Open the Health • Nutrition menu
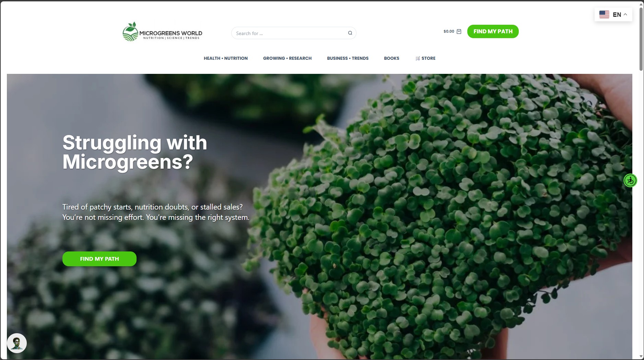The width and height of the screenshot is (644, 360). pyautogui.click(x=225, y=58)
